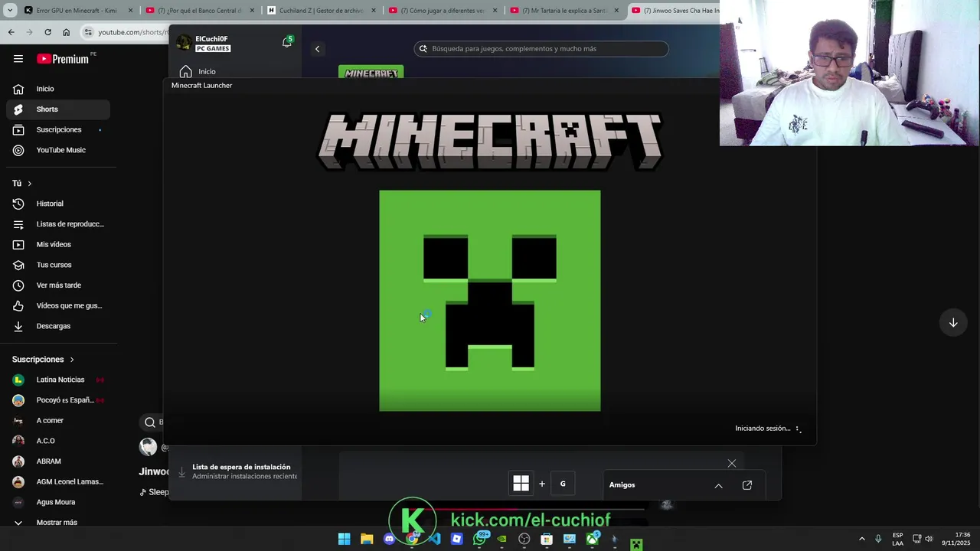
Task: Click Xbox app search field
Action: [541, 49]
